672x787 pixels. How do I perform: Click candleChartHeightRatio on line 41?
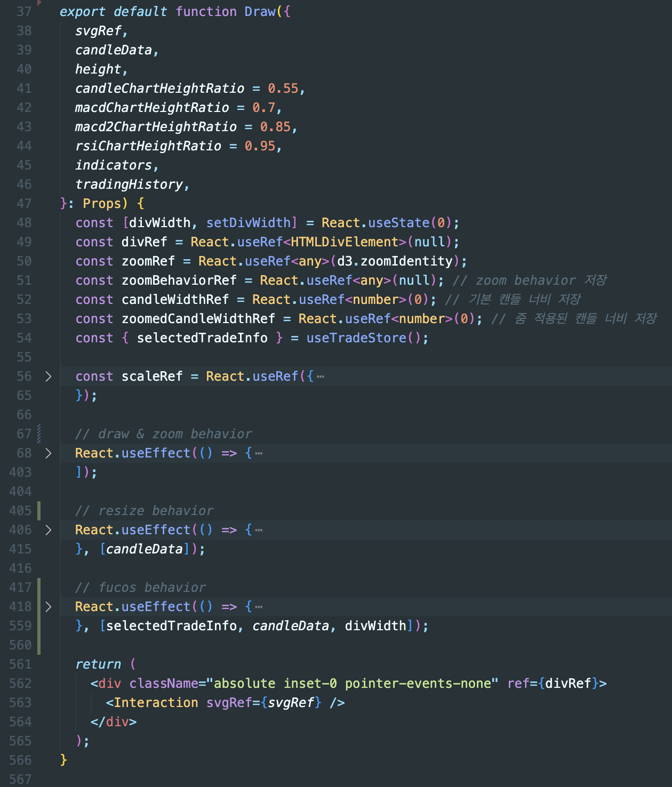(159, 89)
